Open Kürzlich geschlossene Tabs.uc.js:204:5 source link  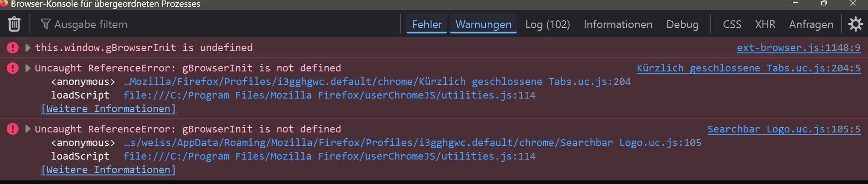click(x=748, y=68)
